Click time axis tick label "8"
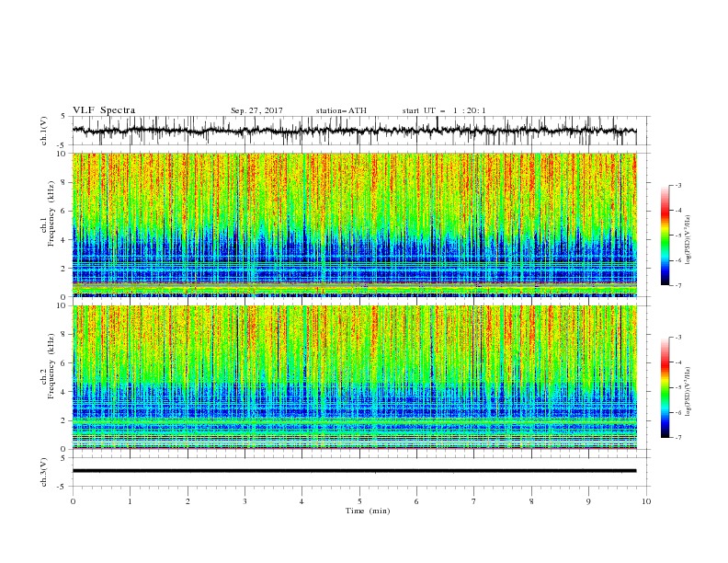 pos(531,501)
